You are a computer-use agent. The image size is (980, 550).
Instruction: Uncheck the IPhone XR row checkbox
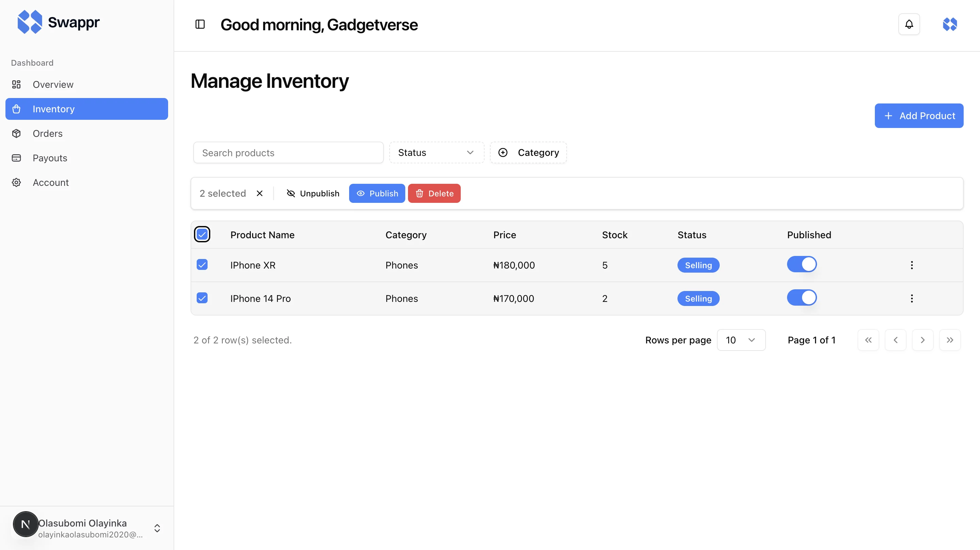pos(202,264)
